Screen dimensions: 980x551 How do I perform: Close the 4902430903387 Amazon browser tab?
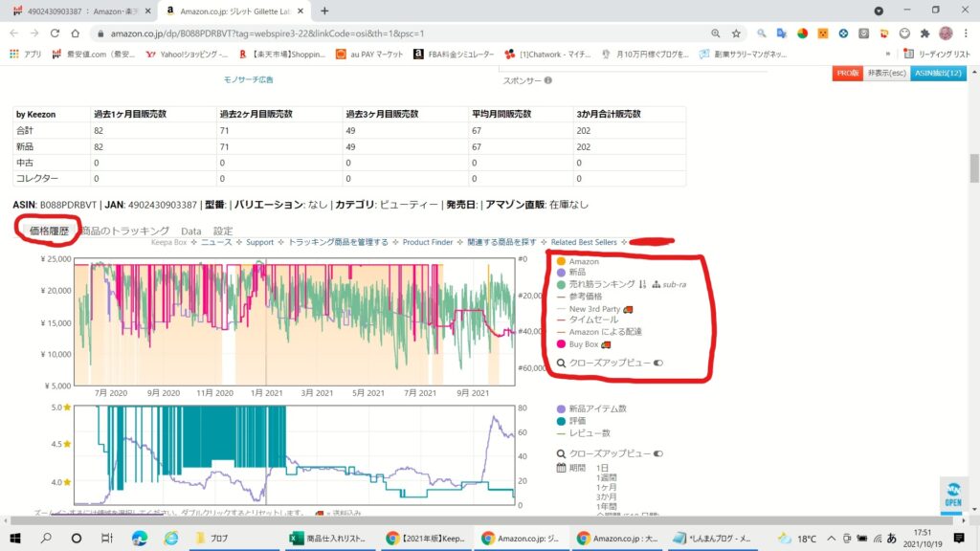(147, 11)
